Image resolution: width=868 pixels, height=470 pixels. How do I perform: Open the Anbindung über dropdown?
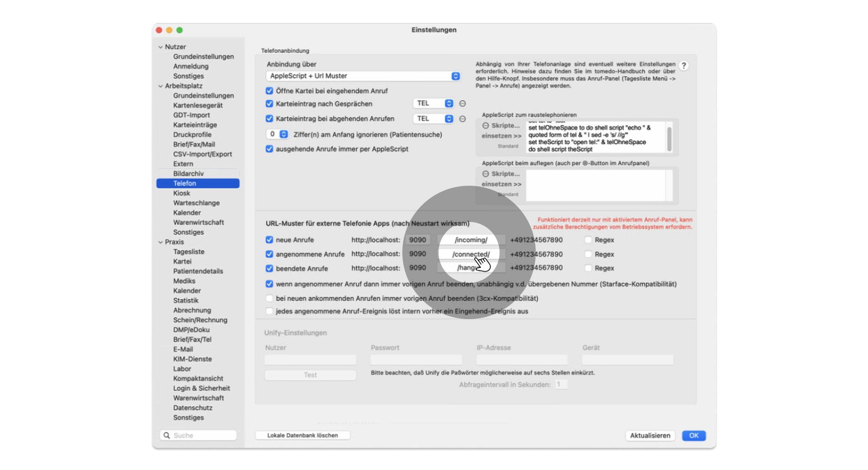pyautogui.click(x=363, y=76)
